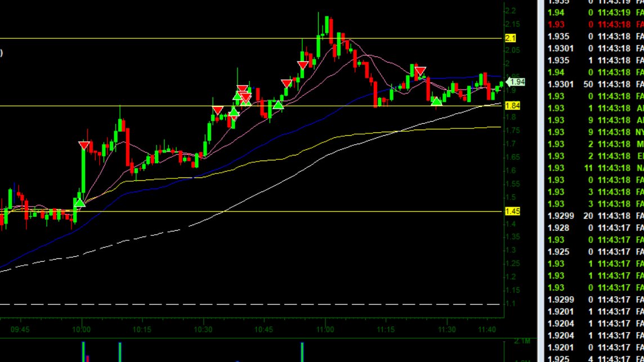
Task: Select the 1.94 print at 11:43:19
Action: pyautogui.click(x=596, y=13)
